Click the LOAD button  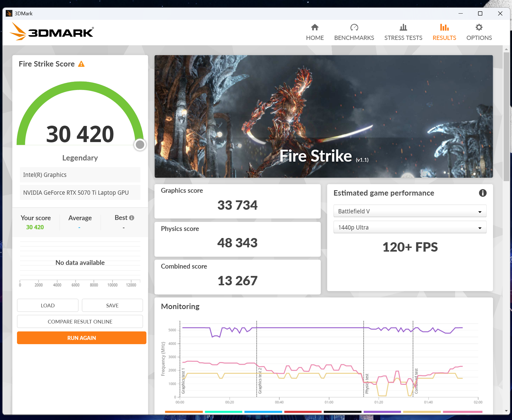(48, 305)
